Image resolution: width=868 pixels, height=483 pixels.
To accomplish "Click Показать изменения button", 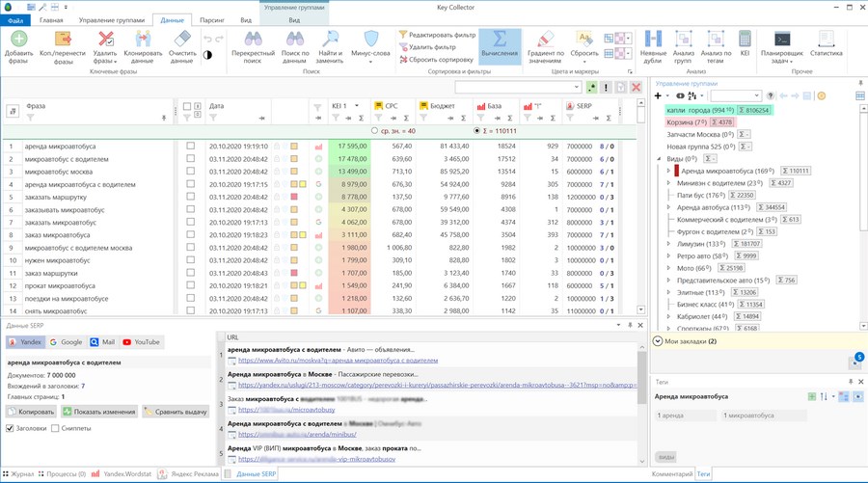I will (99, 412).
